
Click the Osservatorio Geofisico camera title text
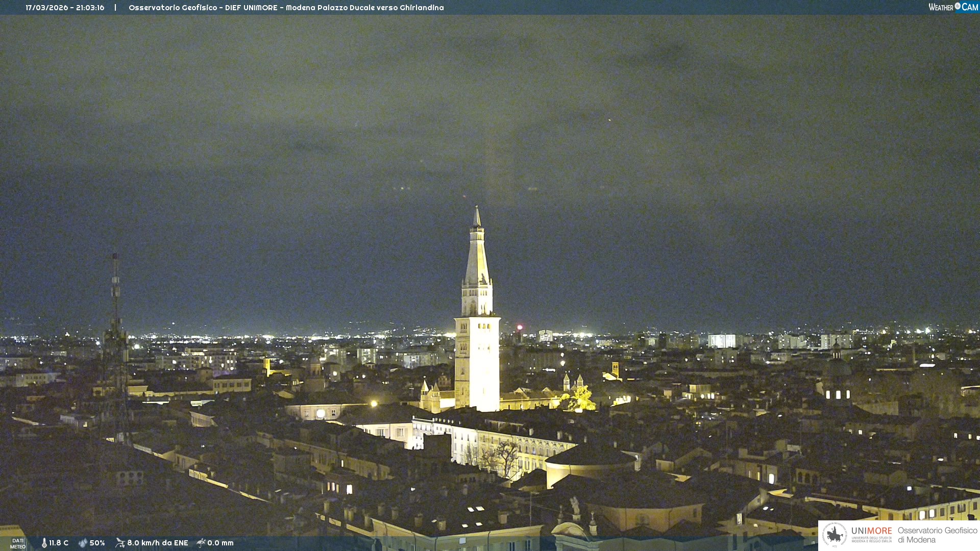(286, 8)
